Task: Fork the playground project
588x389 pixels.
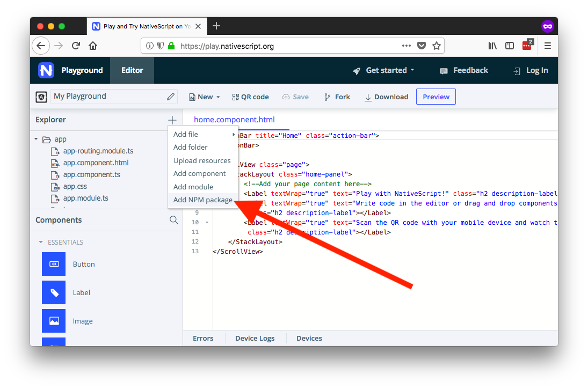Action: click(x=337, y=97)
